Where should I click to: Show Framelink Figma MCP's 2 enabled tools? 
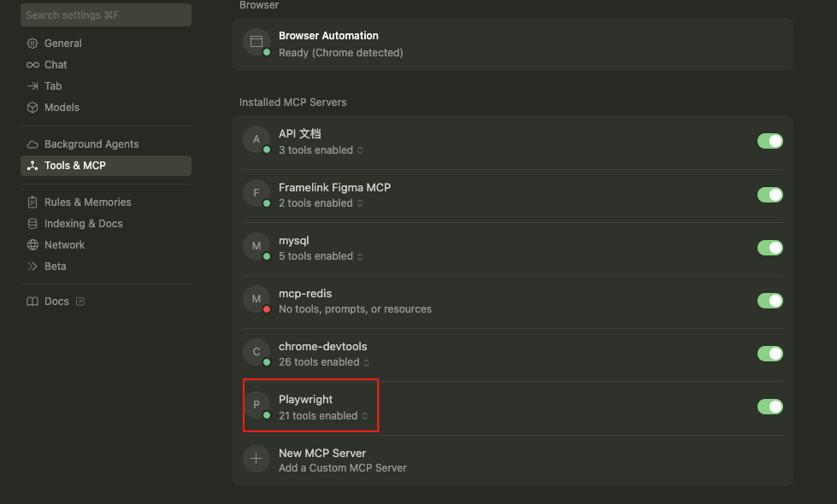[321, 203]
